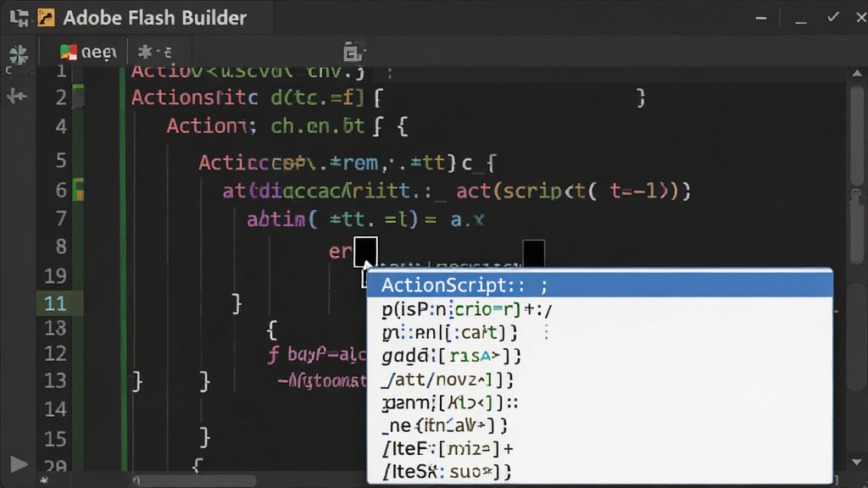Click the 'Adobe Flash Builder' window title

click(x=154, y=18)
